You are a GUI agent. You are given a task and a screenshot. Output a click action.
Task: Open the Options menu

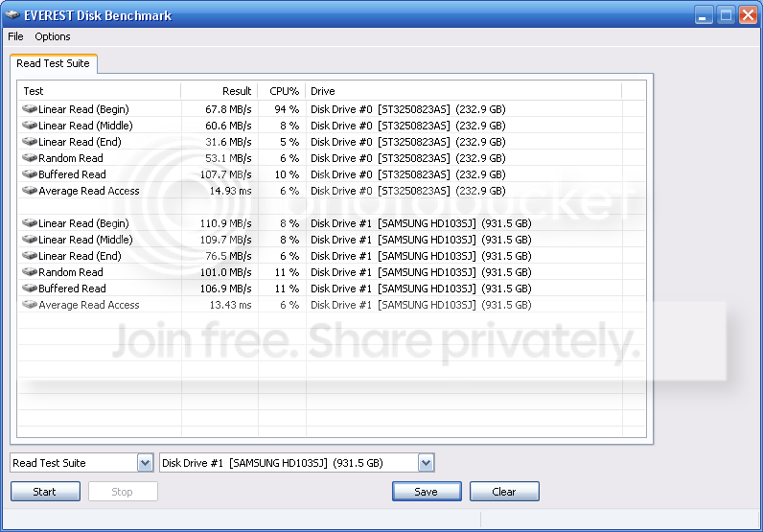point(53,36)
